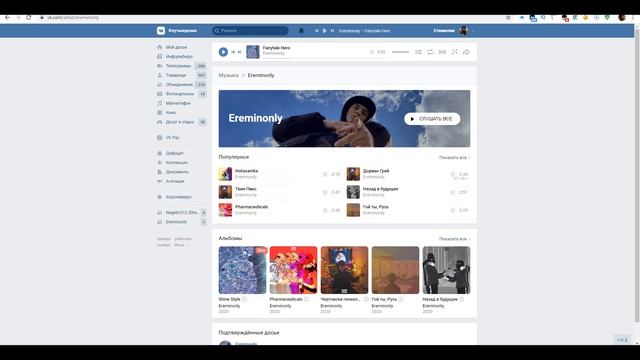This screenshot has height=360, width=640.
Task: Click the Досуг и отдых gamepad icon
Action: [x=160, y=122]
